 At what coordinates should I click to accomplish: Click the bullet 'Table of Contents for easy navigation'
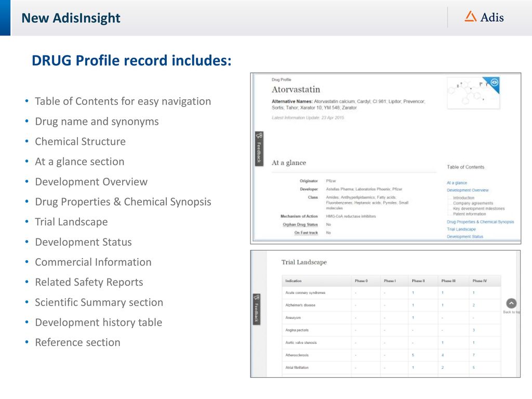pos(123,101)
